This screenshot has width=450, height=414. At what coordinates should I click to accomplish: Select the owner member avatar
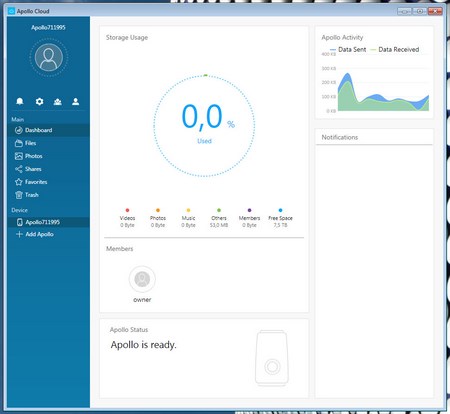142,279
